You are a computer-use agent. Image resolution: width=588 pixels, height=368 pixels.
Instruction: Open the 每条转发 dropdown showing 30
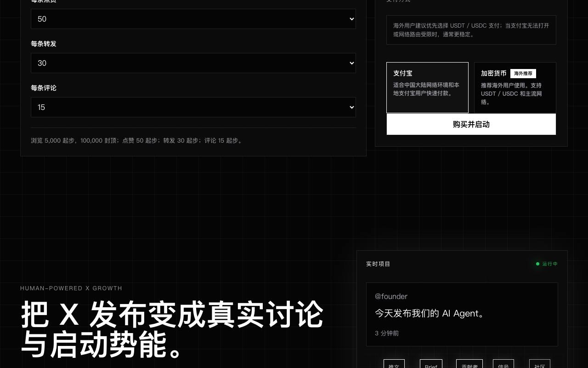click(193, 63)
